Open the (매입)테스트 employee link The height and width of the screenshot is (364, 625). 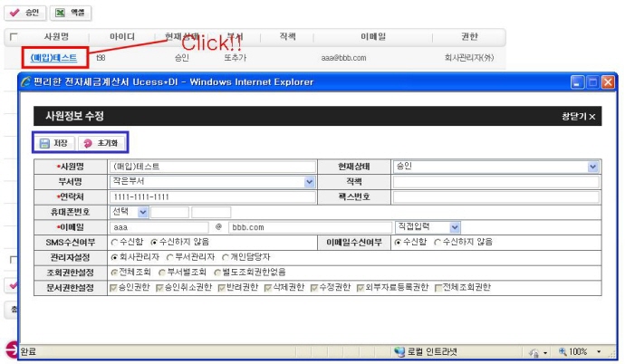(x=53, y=57)
